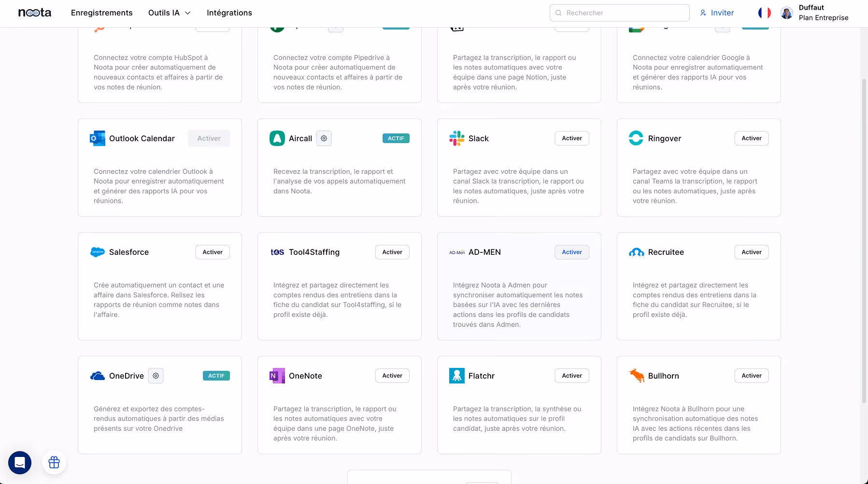The height and width of the screenshot is (484, 868).
Task: Click the ACTIF badge on OneDrive
Action: point(216,375)
